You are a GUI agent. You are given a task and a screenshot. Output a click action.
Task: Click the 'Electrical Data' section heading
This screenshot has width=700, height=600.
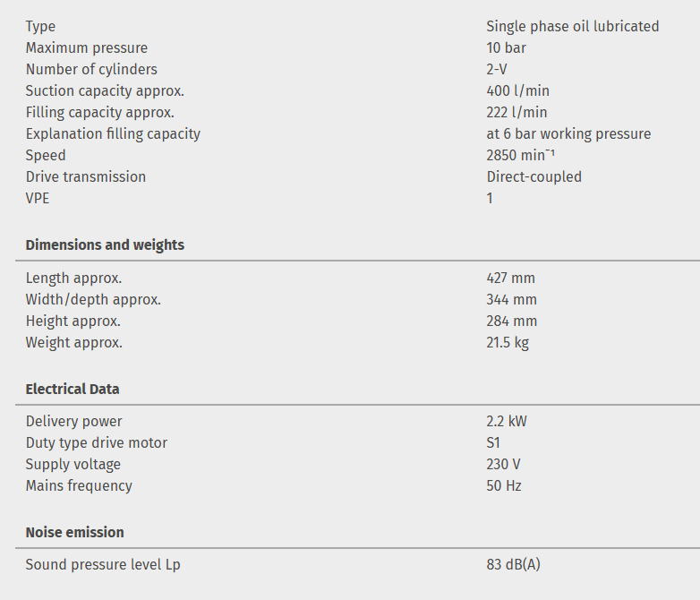[73, 389]
